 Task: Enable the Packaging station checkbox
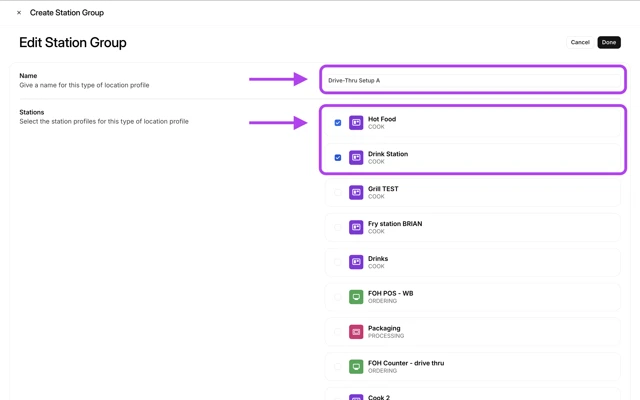pyautogui.click(x=338, y=332)
